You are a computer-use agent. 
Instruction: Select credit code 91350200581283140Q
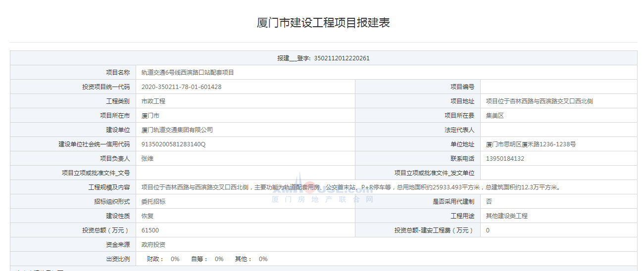173,144
